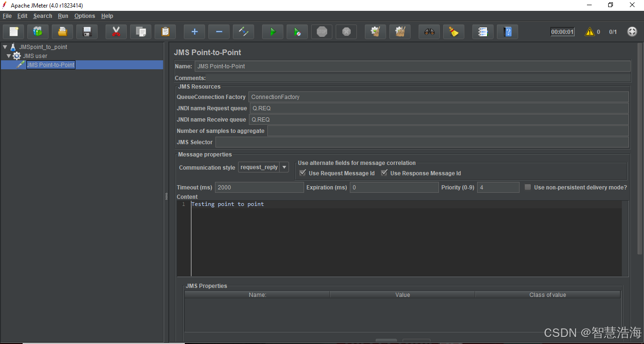This screenshot has height=344, width=644.
Task: Click the Clear results broom icon
Action: (x=376, y=32)
